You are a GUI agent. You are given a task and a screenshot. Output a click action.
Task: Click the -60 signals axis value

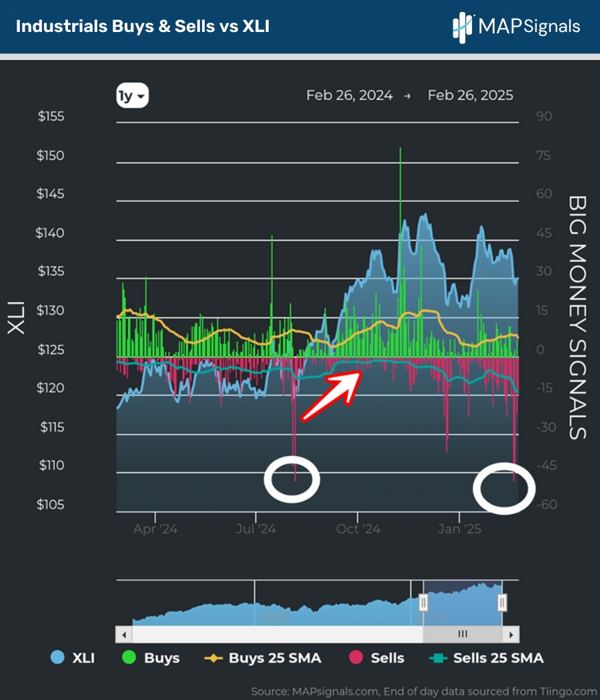[x=547, y=505]
